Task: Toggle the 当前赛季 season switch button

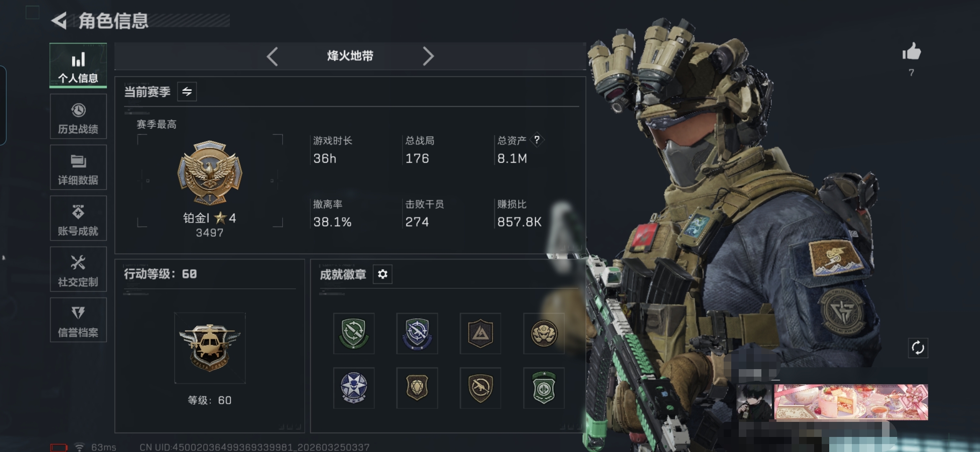Action: tap(187, 92)
